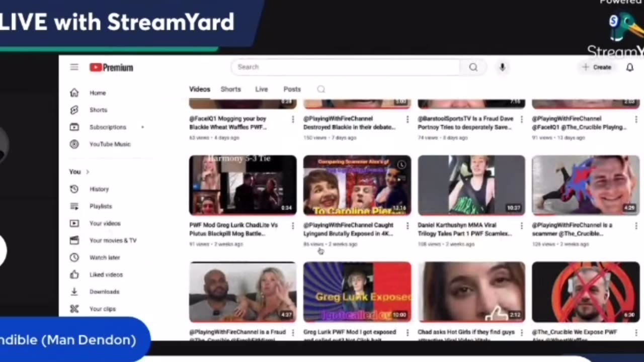This screenshot has width=644, height=362.
Task: Expand the You section chevron
Action: click(x=88, y=172)
